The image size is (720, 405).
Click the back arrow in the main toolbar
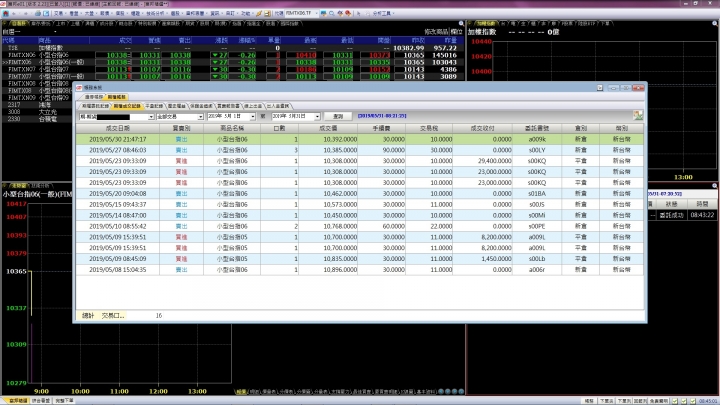pos(14,13)
